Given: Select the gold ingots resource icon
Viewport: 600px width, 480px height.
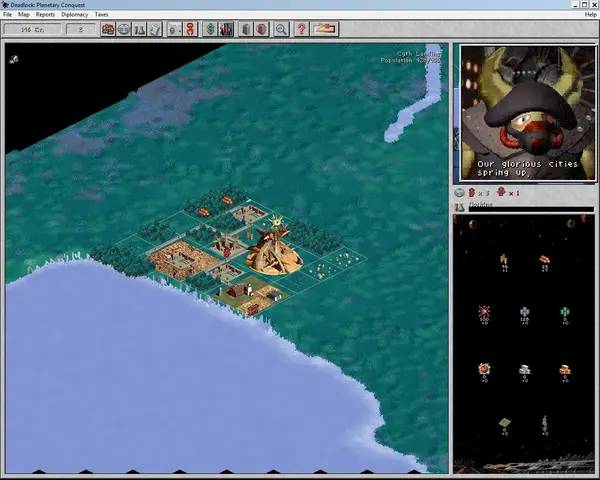Looking at the screenshot, I should (x=565, y=369).
